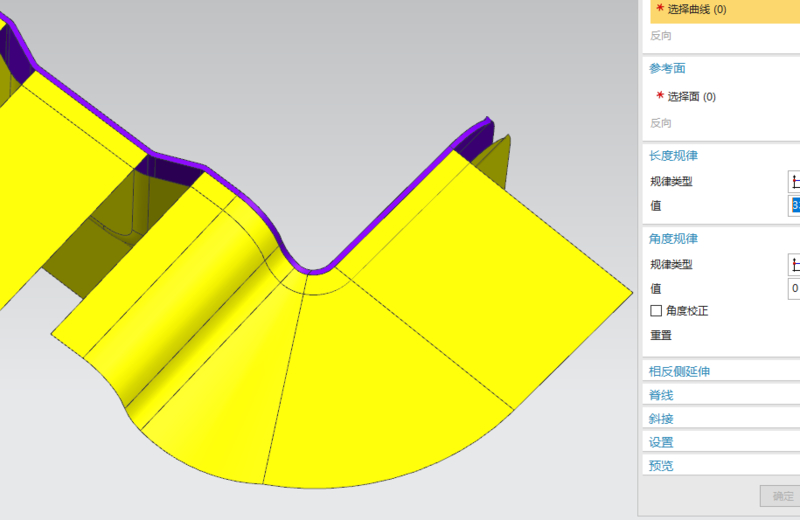Screen dimensions: 800x520
Task: Open 规律类型 dropdown under 长度规律
Action: (794, 182)
